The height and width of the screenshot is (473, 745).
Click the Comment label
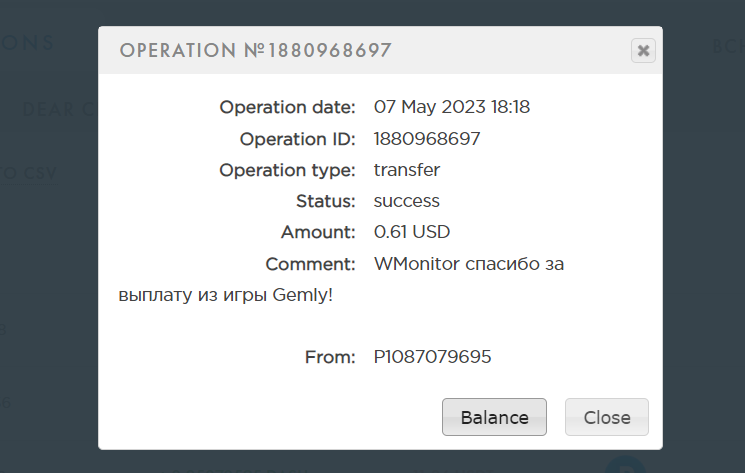310,264
